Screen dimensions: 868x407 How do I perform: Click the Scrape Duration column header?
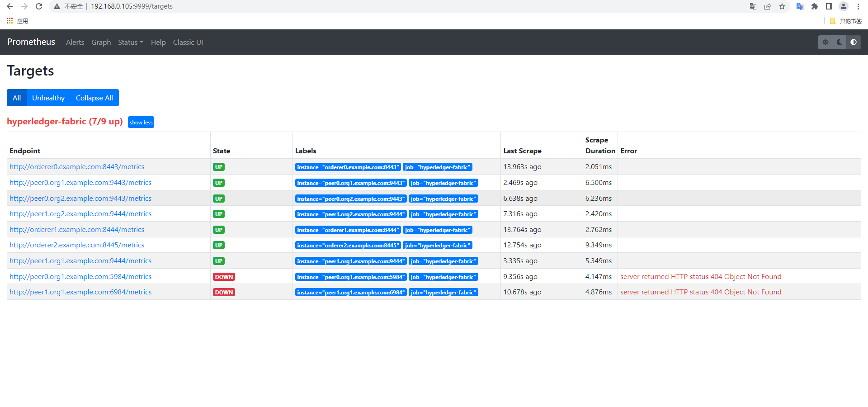pyautogui.click(x=600, y=146)
